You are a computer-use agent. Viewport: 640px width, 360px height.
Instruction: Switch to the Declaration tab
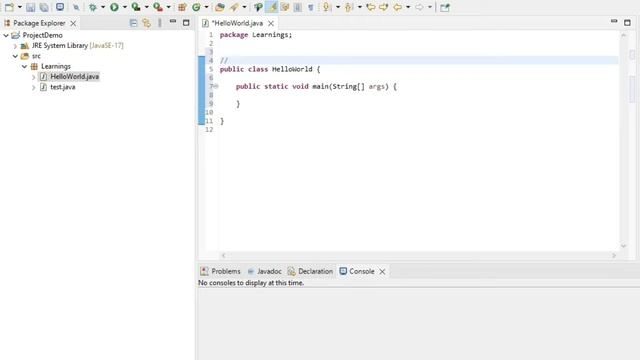coord(310,271)
